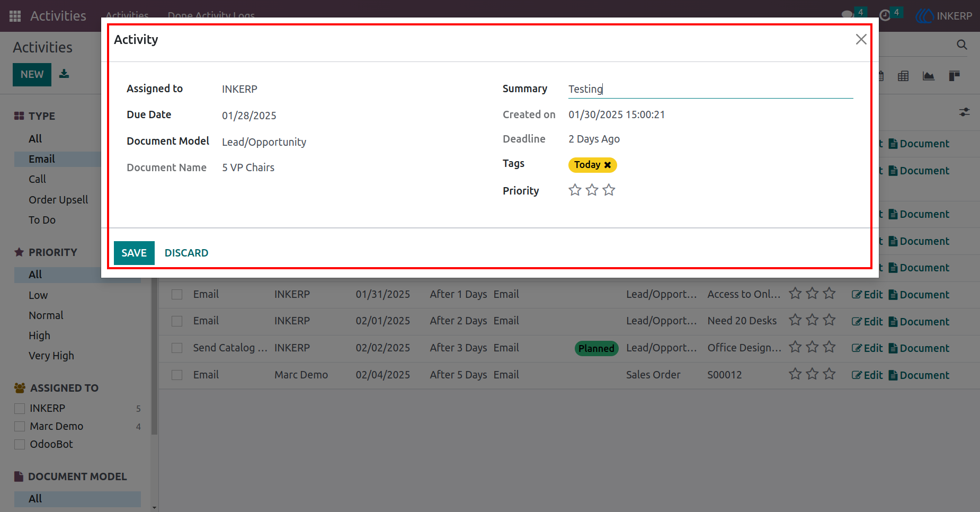Check the Marc Demo assigned-to filter
The width and height of the screenshot is (980, 512).
[x=20, y=426]
